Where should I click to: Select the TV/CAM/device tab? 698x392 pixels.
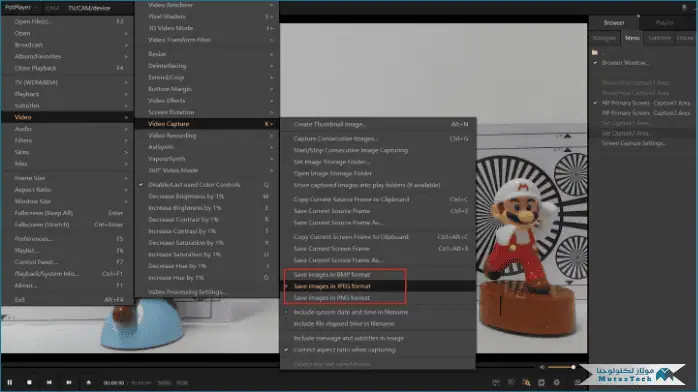click(x=89, y=8)
